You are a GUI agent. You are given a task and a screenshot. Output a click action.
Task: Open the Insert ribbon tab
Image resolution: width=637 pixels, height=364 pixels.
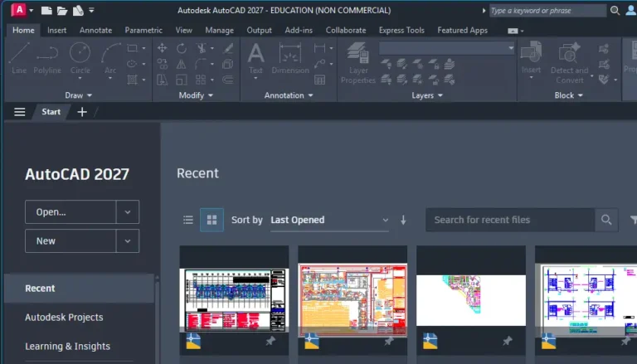click(x=57, y=31)
